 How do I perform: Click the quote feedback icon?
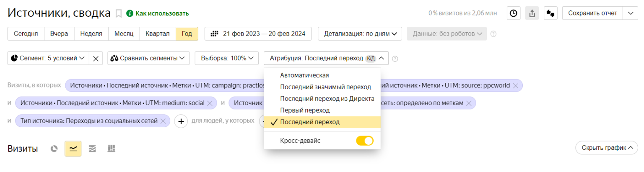pos(551,13)
